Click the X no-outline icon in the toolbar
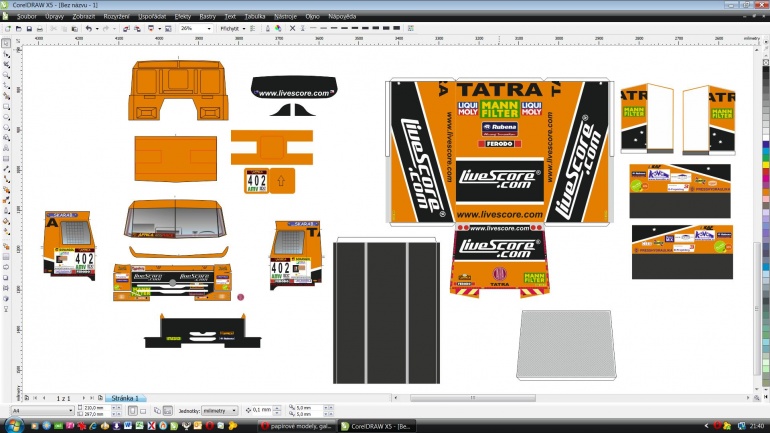The width and height of the screenshot is (770, 433). 292,28
